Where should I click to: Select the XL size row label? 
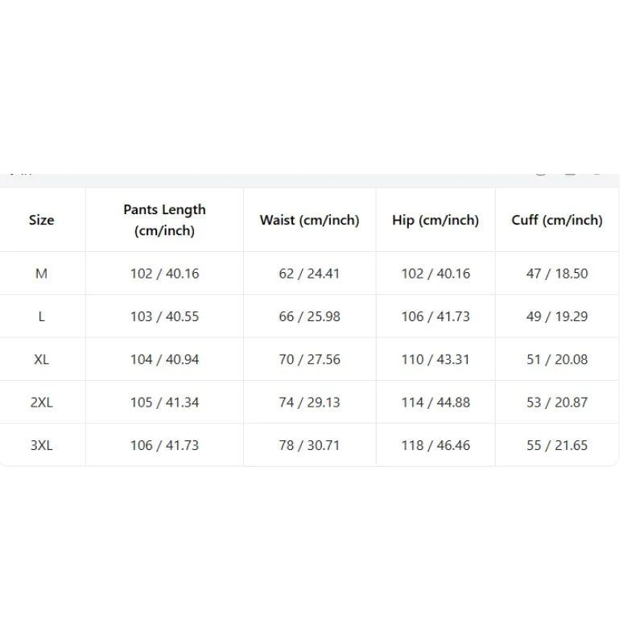[42, 359]
